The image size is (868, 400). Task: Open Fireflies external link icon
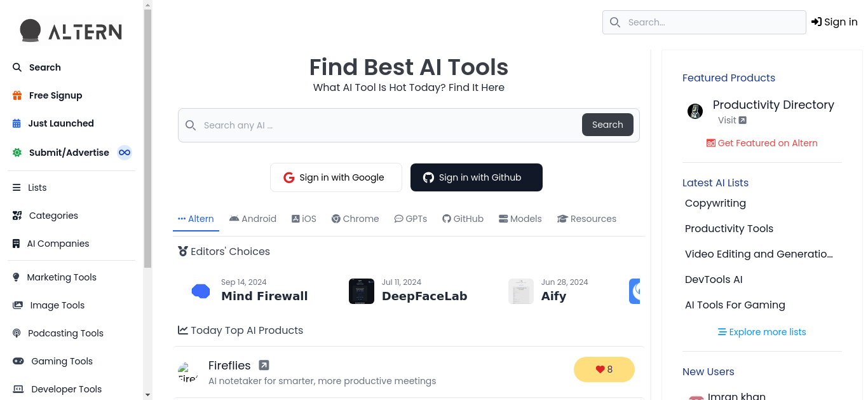coord(264,365)
